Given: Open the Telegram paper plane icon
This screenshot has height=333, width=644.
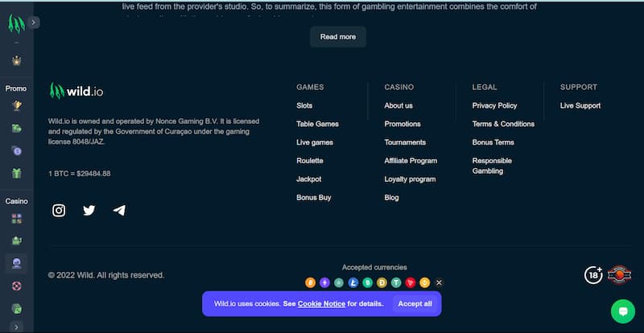Looking at the screenshot, I should coord(119,210).
